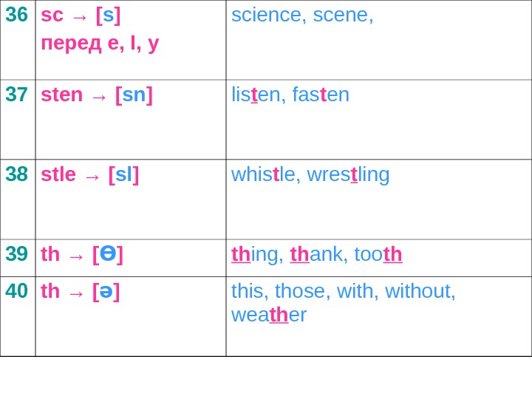
Task: Select the "sc → [s]" rule text
Action: click(x=81, y=15)
